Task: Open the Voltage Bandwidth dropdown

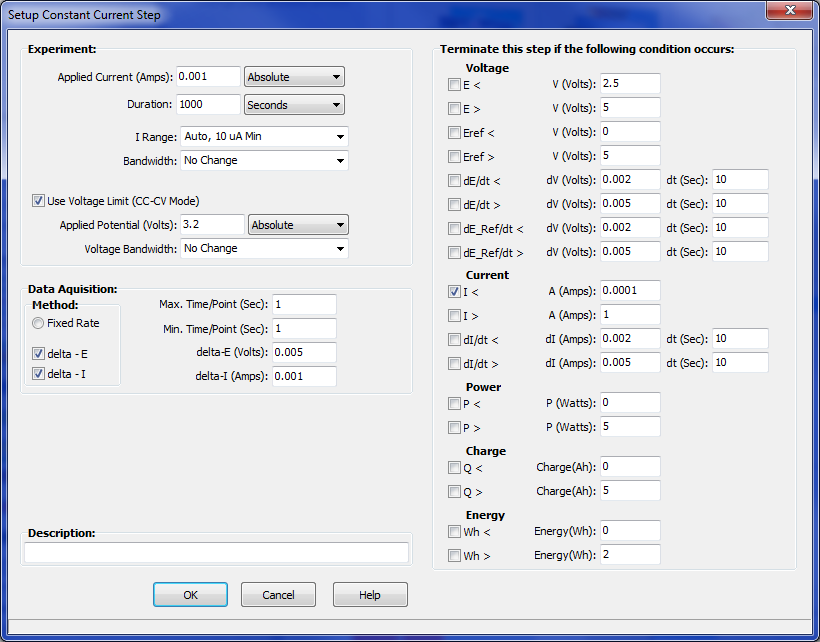Action: 264,248
